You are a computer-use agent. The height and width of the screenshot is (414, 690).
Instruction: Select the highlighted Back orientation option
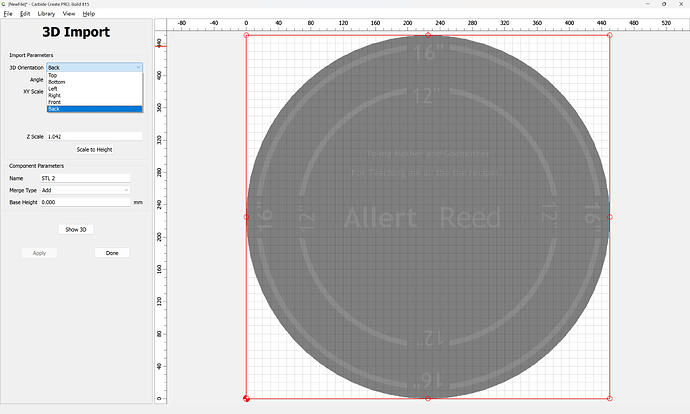95,109
